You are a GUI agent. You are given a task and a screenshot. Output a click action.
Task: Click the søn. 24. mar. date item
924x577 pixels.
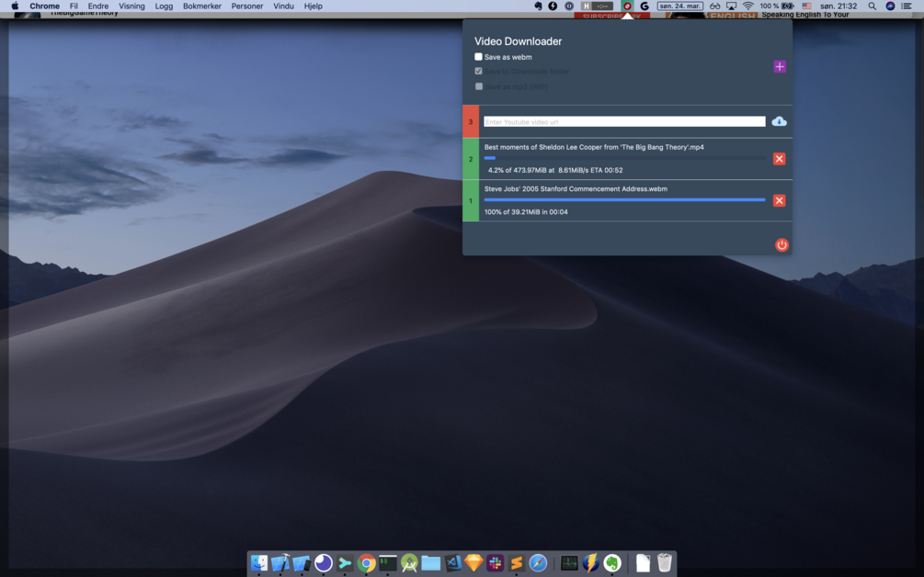point(680,6)
